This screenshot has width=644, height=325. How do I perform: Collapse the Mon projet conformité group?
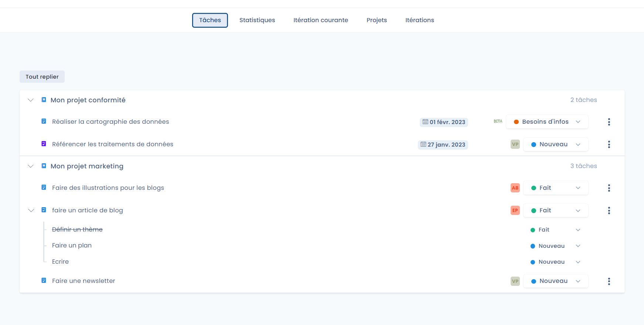tap(31, 100)
